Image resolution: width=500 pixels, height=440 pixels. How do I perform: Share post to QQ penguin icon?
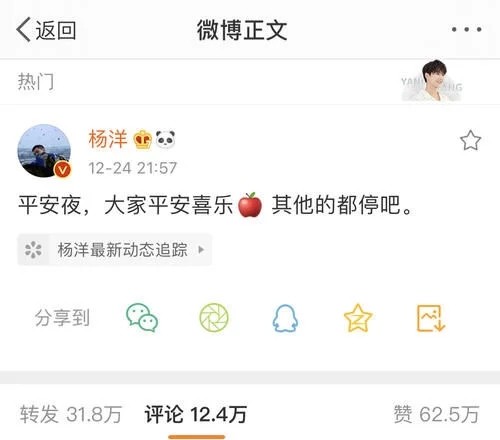tap(285, 318)
